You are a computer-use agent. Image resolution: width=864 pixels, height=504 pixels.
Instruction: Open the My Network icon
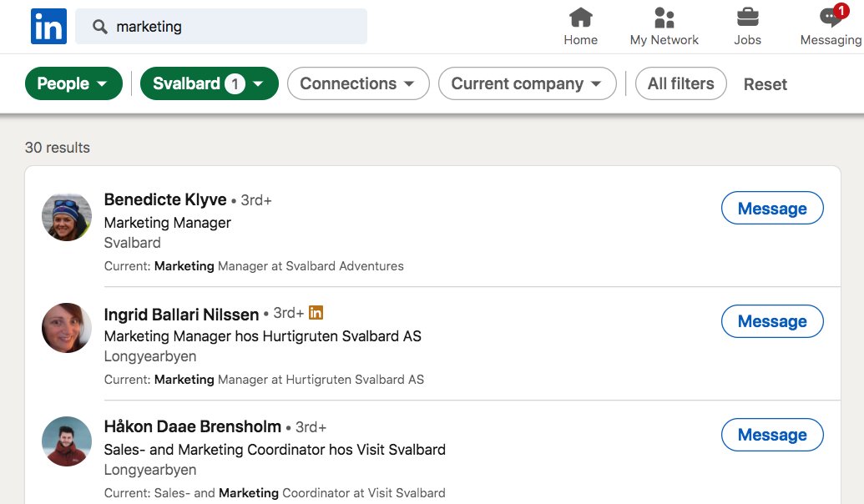coord(664,18)
